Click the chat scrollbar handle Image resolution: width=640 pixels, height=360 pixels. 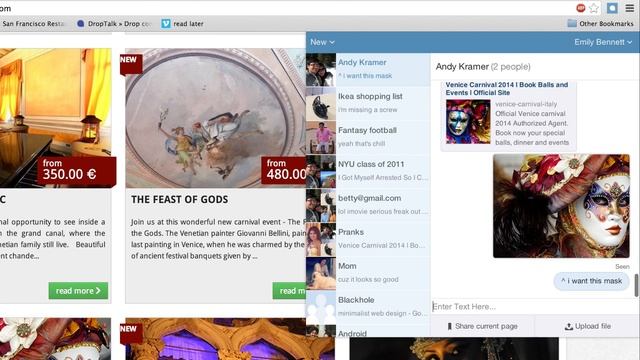[636, 285]
